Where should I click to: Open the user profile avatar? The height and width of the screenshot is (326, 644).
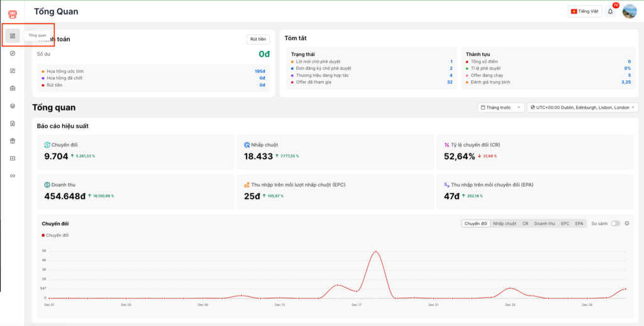pyautogui.click(x=630, y=11)
